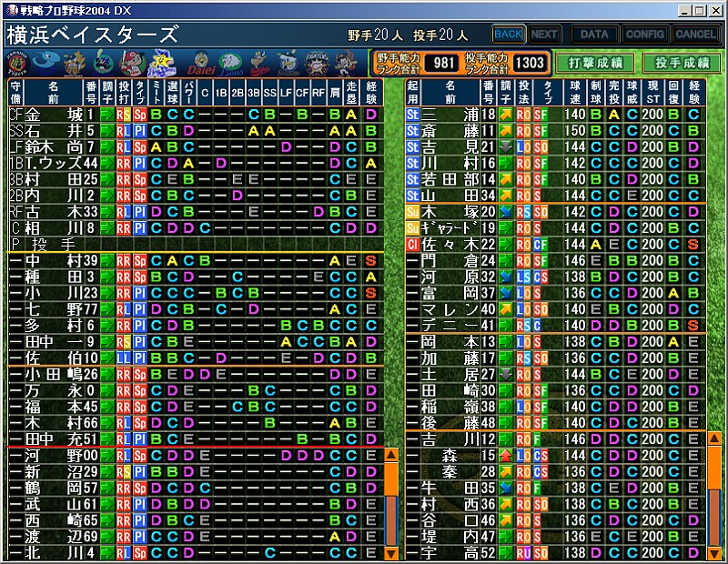Go to the BACK button
Viewport: 728px width, 564px height.
pyautogui.click(x=509, y=35)
